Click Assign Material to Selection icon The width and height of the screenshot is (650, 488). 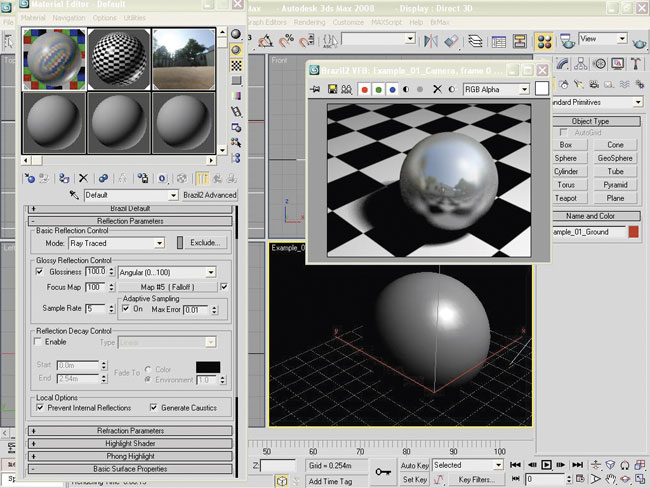click(64, 179)
